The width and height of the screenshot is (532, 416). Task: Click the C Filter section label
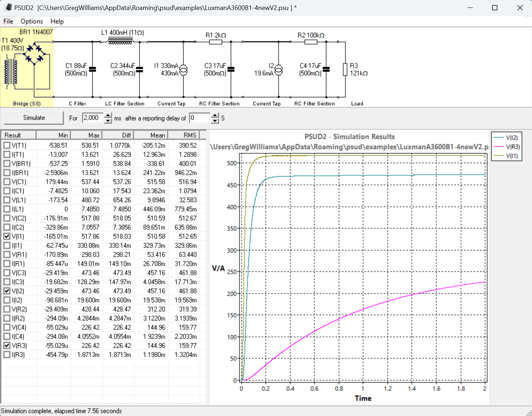[x=77, y=104]
